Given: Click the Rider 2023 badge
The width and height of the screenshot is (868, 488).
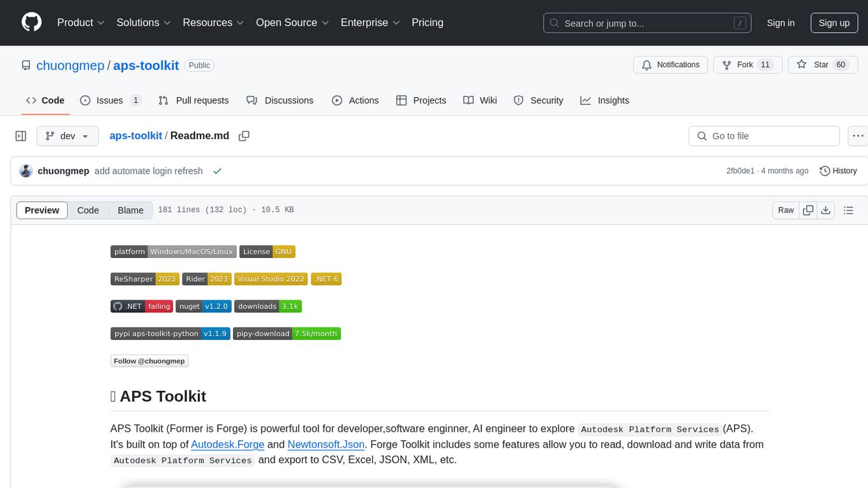Looking at the screenshot, I should (x=207, y=279).
